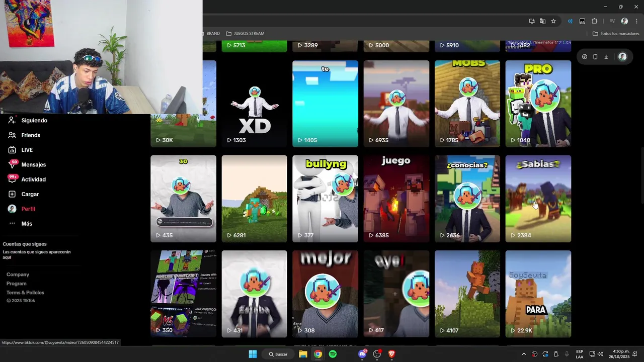Click Chrome install app icon in address bar
The width and height of the screenshot is (644, 362).
tap(532, 21)
